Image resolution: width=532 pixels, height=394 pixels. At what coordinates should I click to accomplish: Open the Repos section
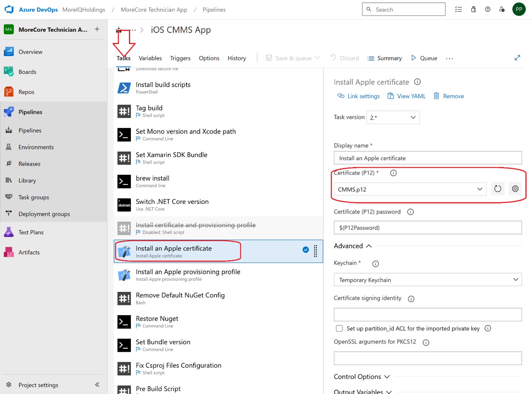pos(26,92)
